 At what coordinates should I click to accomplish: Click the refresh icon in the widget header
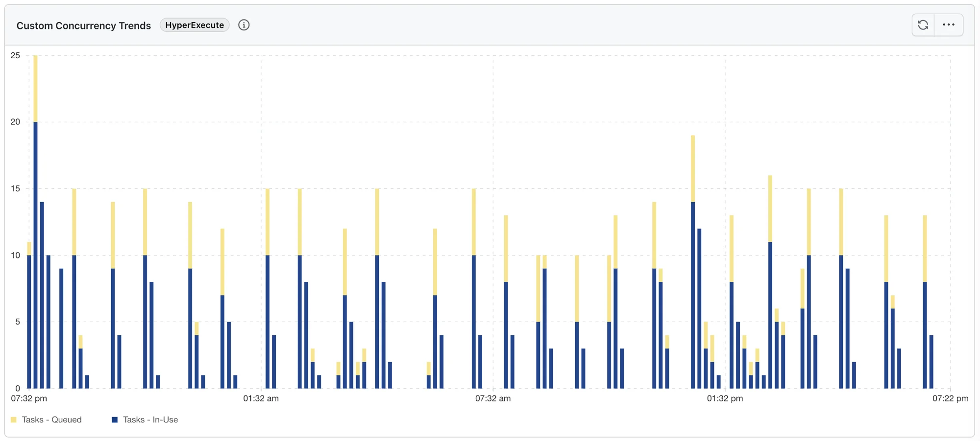click(x=923, y=25)
